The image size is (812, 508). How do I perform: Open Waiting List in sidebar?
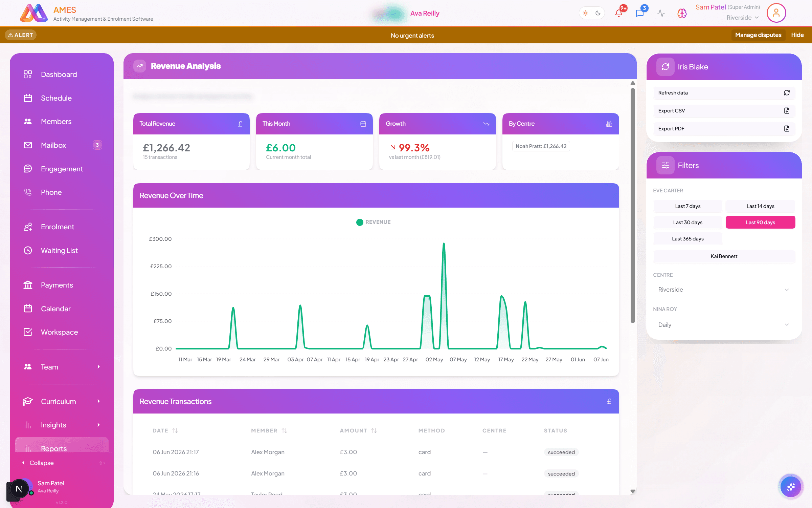coord(62,251)
